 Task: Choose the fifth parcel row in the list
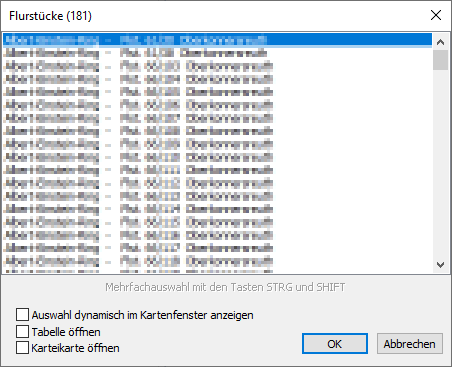[217, 92]
